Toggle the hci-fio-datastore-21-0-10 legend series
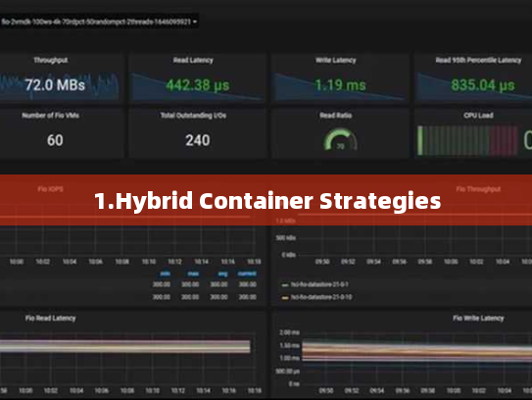This screenshot has height=400, width=532. tap(321, 297)
